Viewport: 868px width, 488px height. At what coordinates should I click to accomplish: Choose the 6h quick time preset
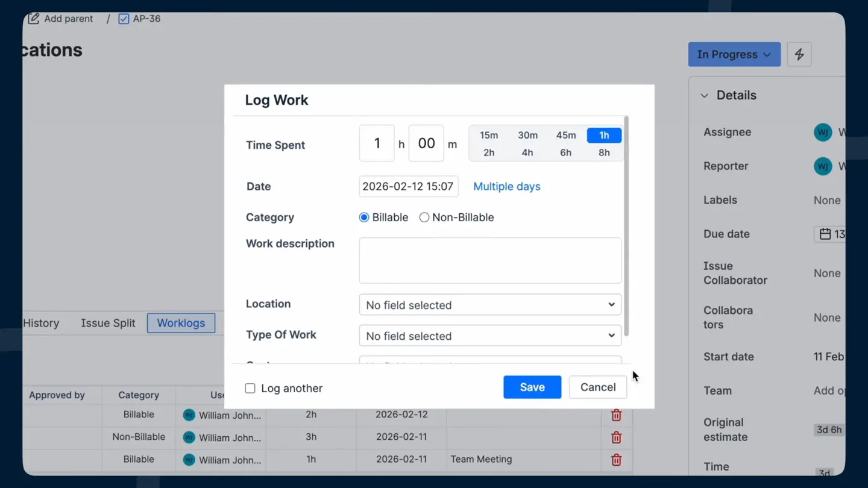566,152
